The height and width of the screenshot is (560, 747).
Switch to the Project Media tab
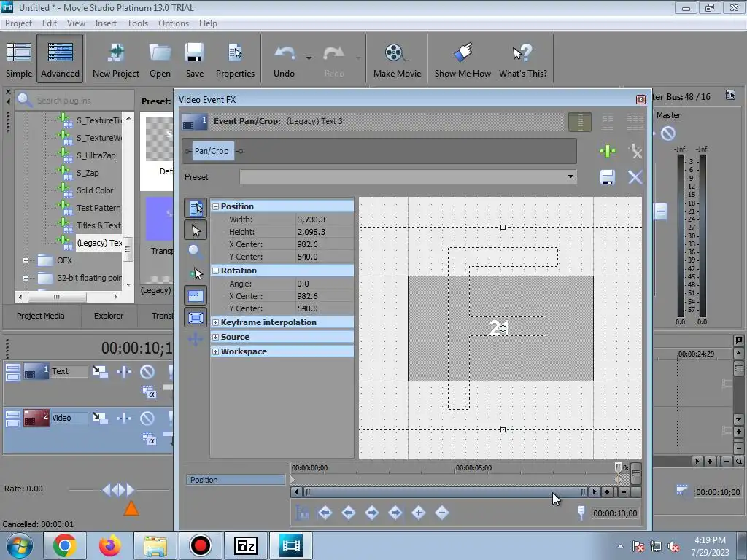coord(41,316)
